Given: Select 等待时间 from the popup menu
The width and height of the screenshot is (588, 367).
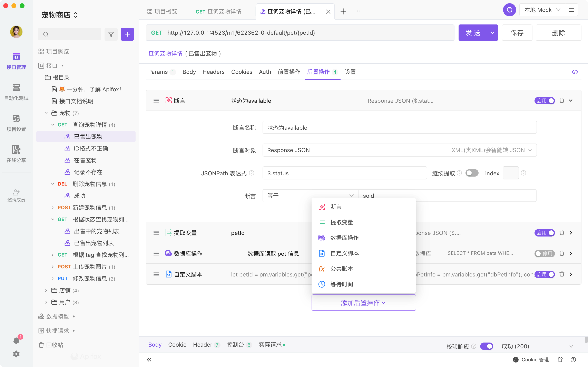Looking at the screenshot, I should click(341, 284).
